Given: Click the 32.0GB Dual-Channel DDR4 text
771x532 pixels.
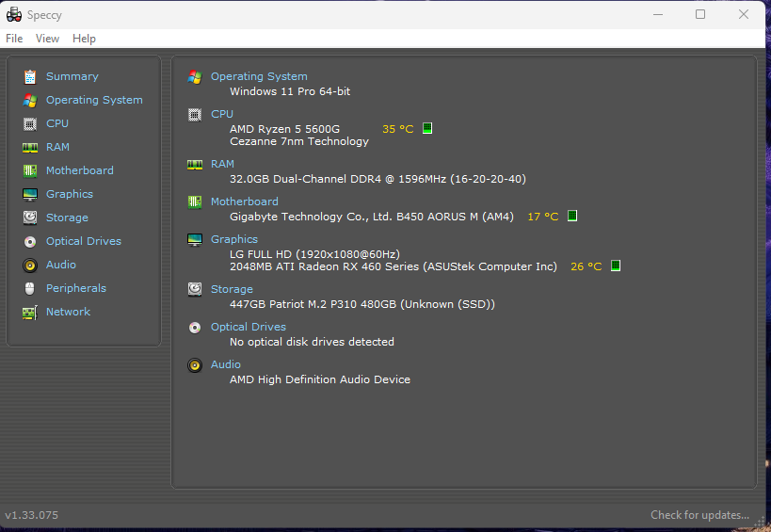Looking at the screenshot, I should [377, 180].
